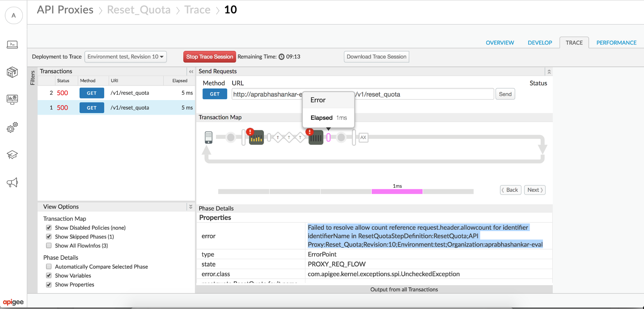Open the Deployment to Trace dropdown
Screen dimensions: 644x309
click(x=125, y=57)
